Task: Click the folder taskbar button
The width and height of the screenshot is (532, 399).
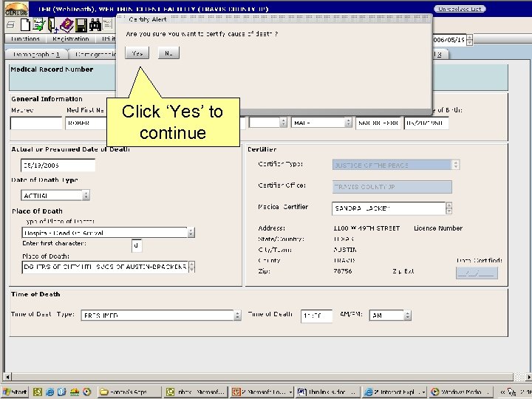Action: [x=129, y=392]
